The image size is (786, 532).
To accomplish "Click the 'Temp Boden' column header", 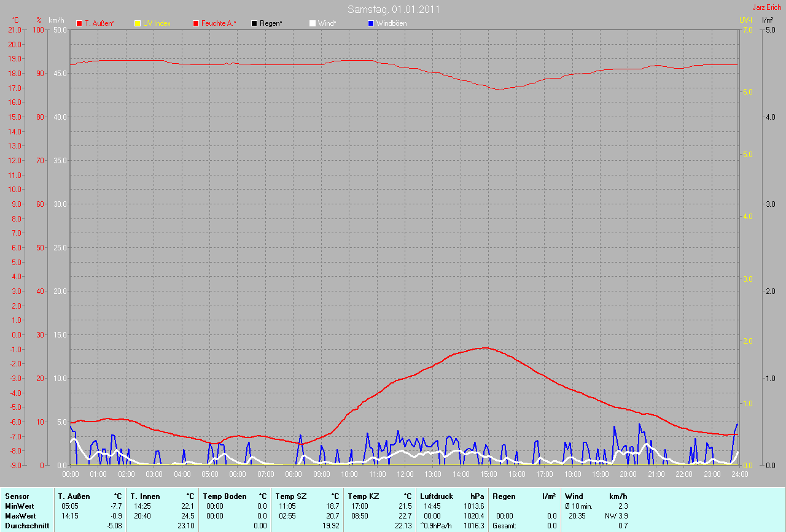I will click(x=225, y=496).
